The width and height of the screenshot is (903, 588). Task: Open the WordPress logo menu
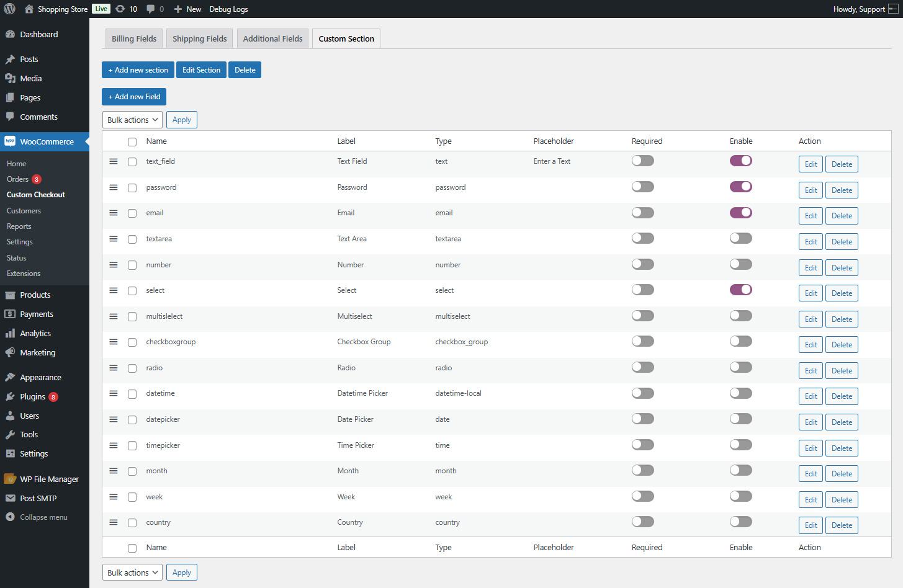(x=9, y=9)
